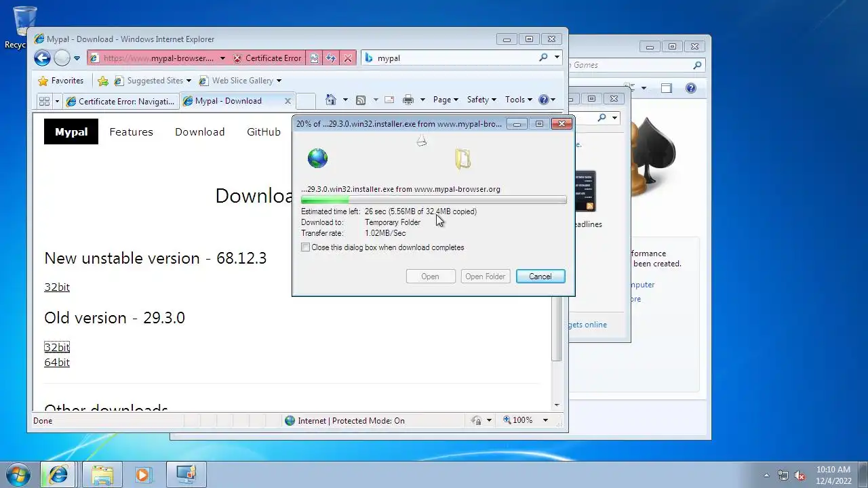The width and height of the screenshot is (868, 488).
Task: Click the Feed Headlines gadget thumbnail
Action: (x=585, y=192)
